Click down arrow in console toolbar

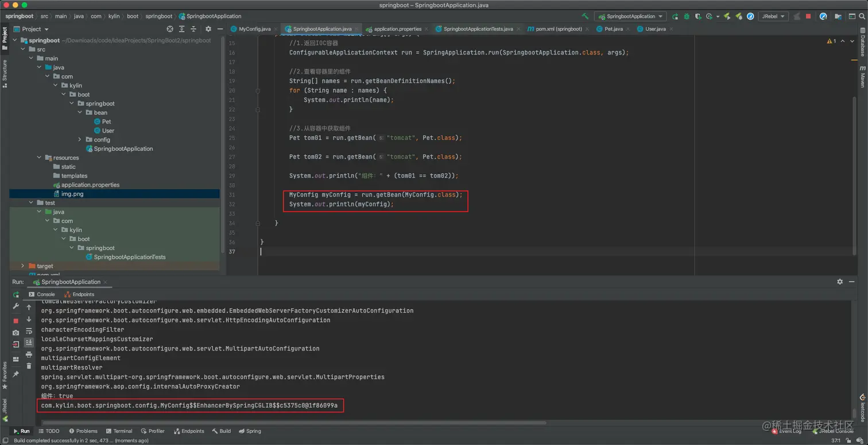(x=29, y=319)
